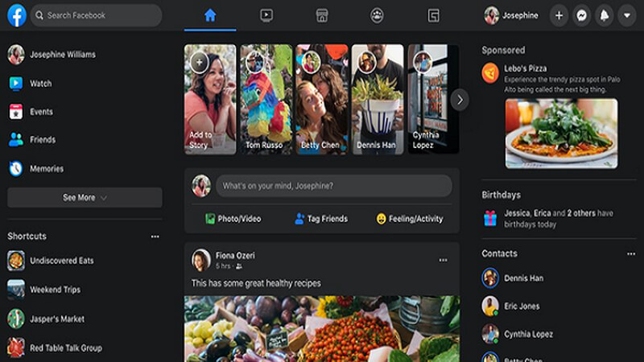Open the Groups tab icon

point(377,15)
